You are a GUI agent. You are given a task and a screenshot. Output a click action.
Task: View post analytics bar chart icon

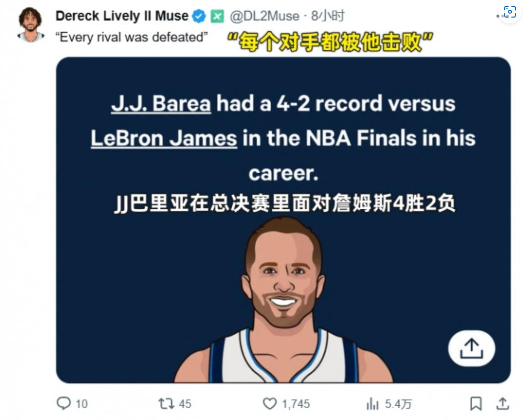(372, 403)
